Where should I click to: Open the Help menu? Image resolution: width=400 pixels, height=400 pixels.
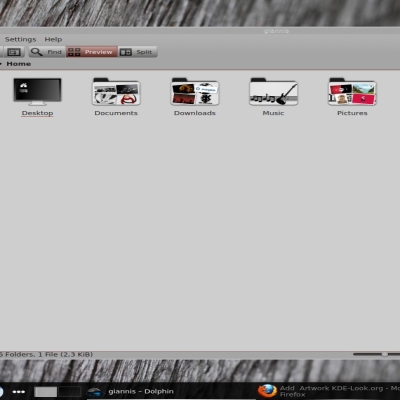point(53,39)
